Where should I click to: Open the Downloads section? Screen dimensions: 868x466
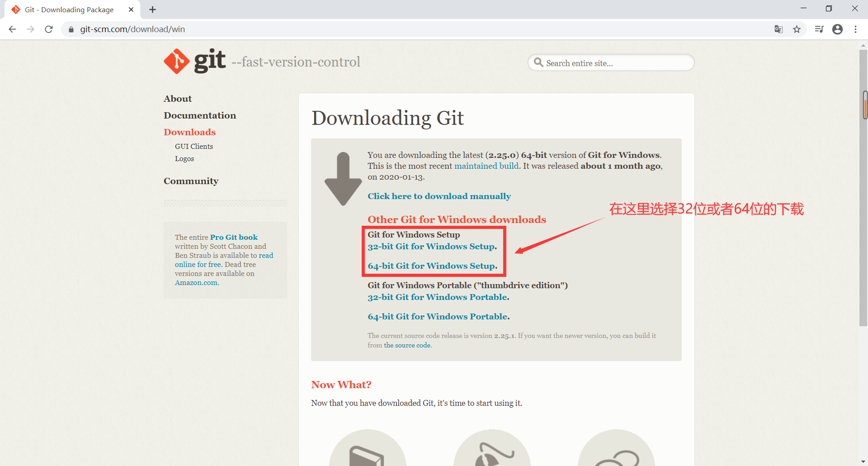click(x=190, y=132)
